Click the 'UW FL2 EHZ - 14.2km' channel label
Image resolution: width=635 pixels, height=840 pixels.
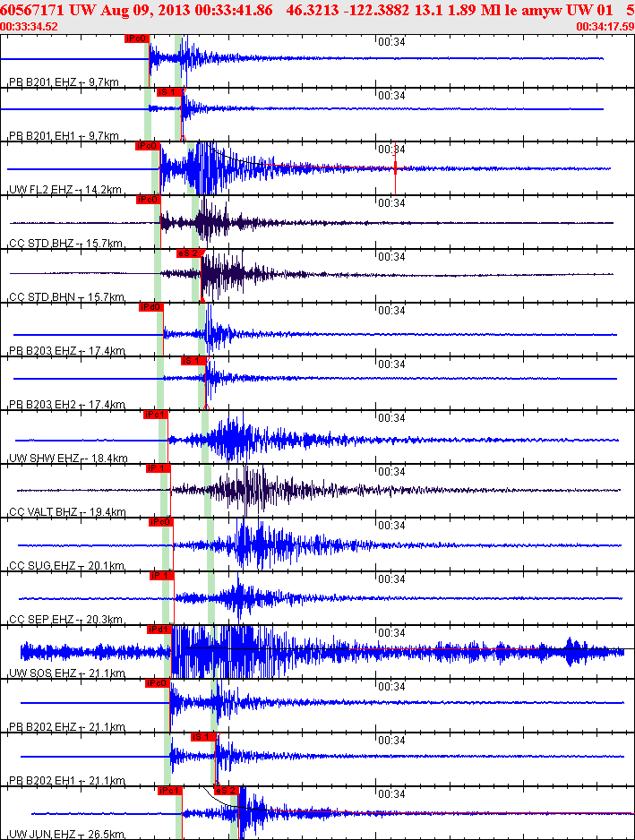pos(65,190)
